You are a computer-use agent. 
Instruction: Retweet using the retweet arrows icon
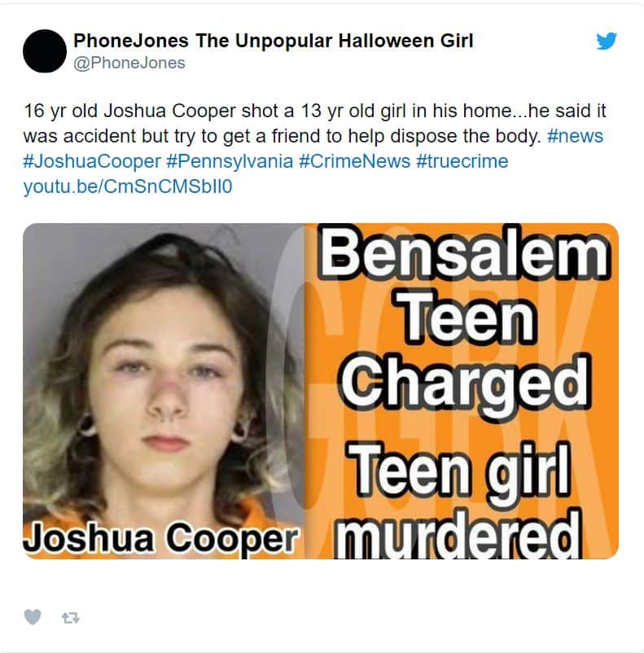(x=70, y=618)
